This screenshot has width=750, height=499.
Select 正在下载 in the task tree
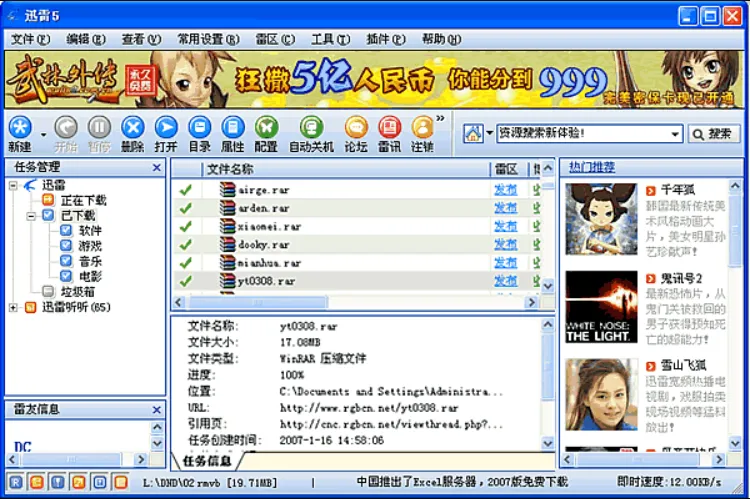coord(84,200)
